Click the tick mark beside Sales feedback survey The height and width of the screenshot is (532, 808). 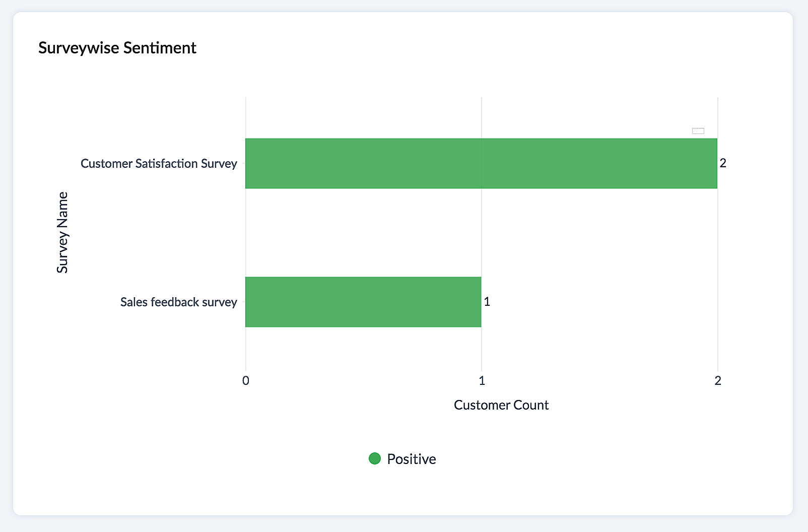(x=243, y=302)
